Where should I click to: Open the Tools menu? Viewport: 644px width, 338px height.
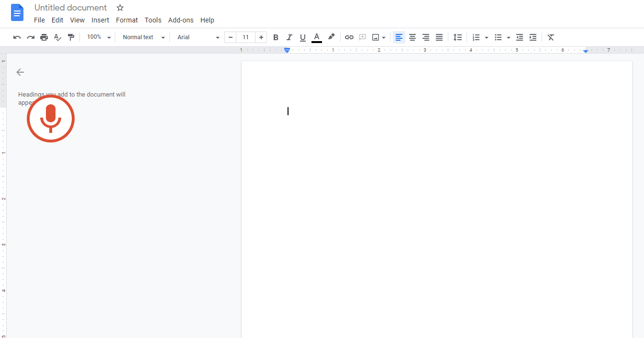click(153, 20)
